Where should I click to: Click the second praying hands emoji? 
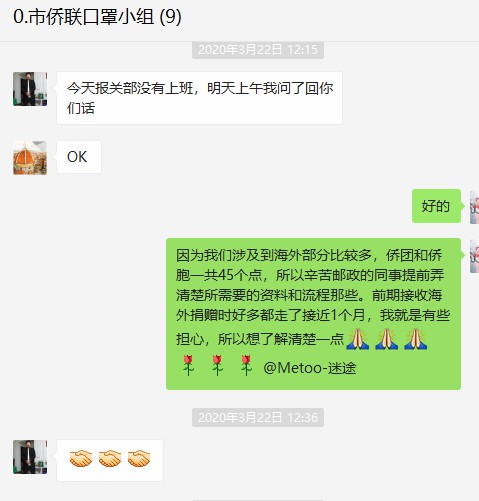click(x=387, y=339)
